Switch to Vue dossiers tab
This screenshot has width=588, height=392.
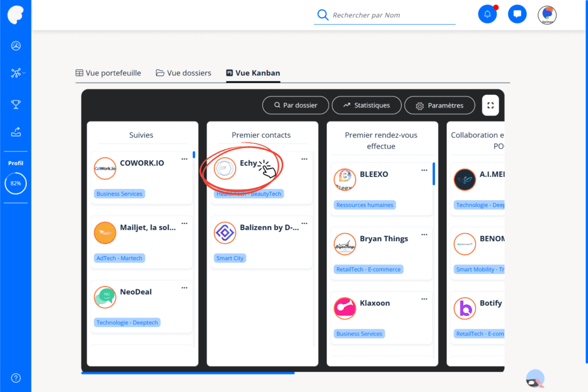click(x=184, y=73)
